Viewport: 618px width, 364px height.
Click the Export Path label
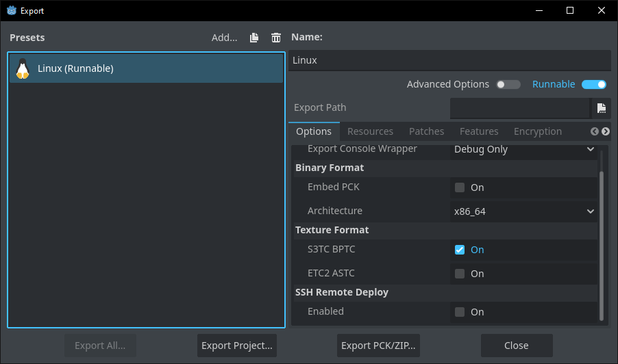pos(320,107)
